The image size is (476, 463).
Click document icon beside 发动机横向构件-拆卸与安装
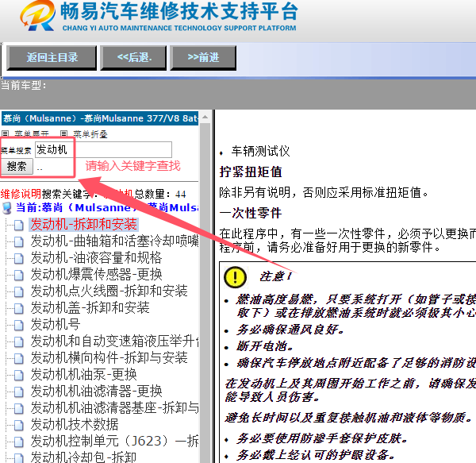[19, 358]
